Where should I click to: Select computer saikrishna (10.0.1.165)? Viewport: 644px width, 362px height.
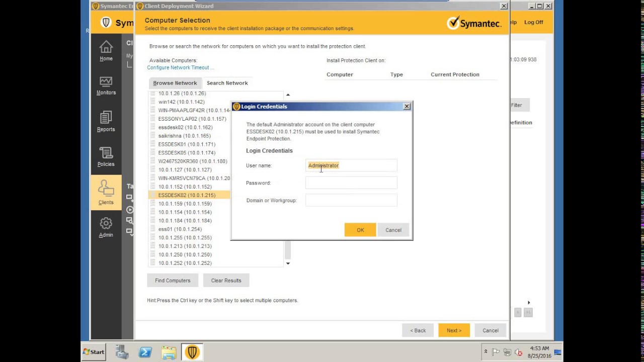pos(184,136)
